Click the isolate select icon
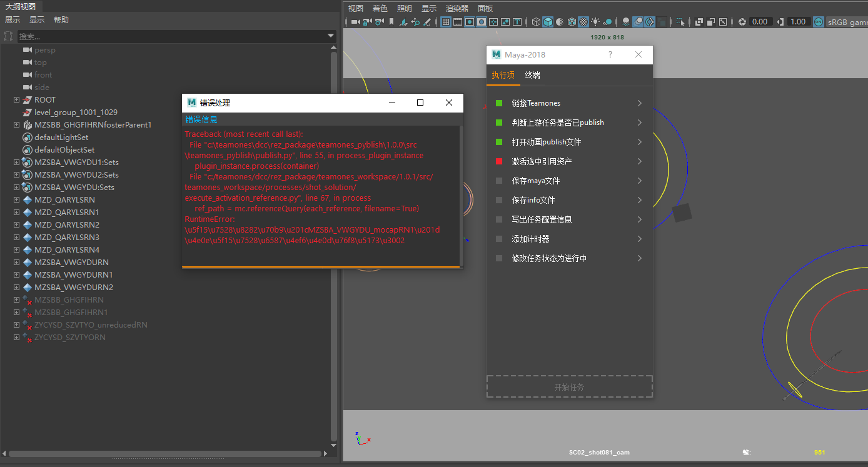868x467 pixels. click(680, 22)
